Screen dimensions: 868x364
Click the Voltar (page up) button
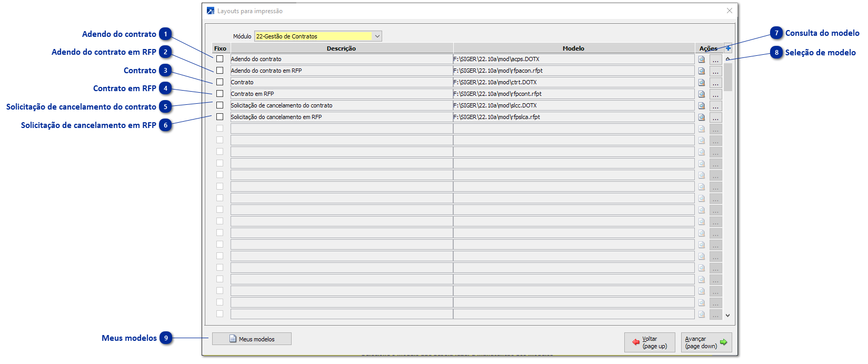(650, 342)
